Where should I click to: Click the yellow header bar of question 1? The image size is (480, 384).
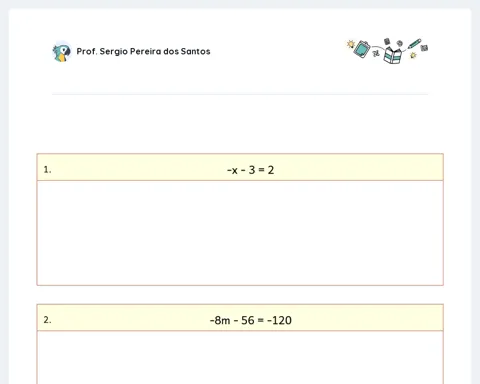click(240, 167)
